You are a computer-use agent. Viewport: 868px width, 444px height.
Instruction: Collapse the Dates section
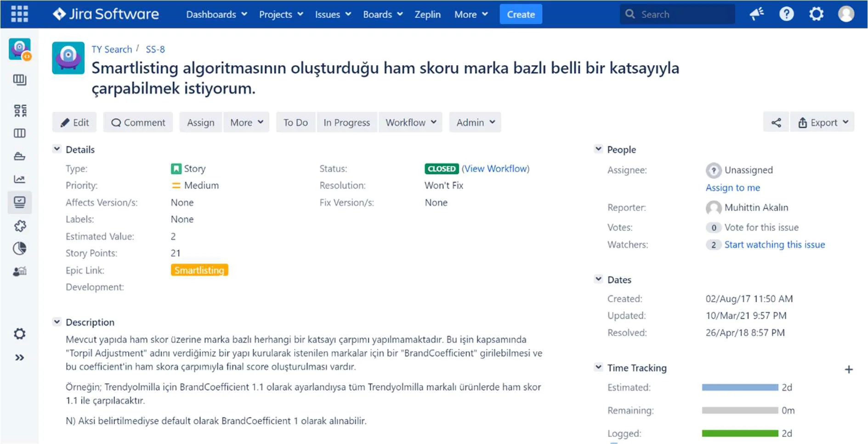(x=598, y=279)
